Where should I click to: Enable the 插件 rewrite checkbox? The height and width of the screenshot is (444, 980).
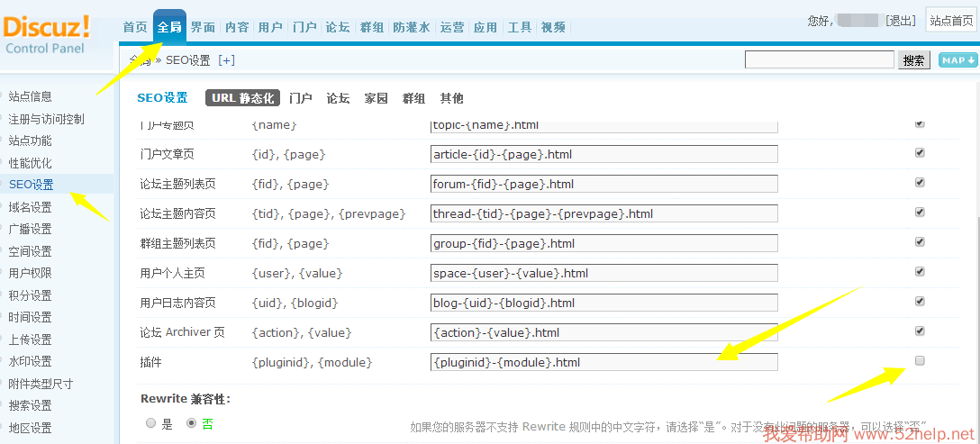tap(920, 361)
